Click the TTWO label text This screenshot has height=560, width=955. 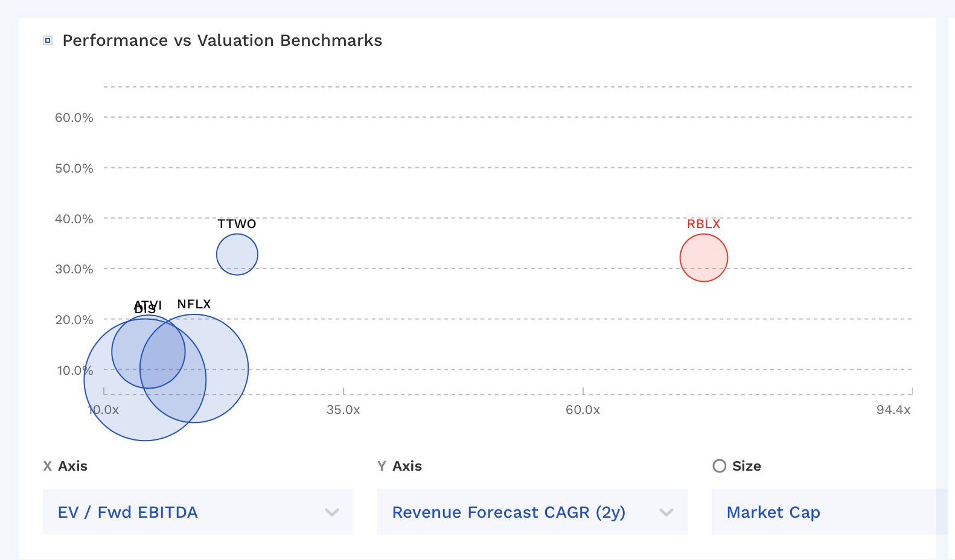click(x=237, y=224)
